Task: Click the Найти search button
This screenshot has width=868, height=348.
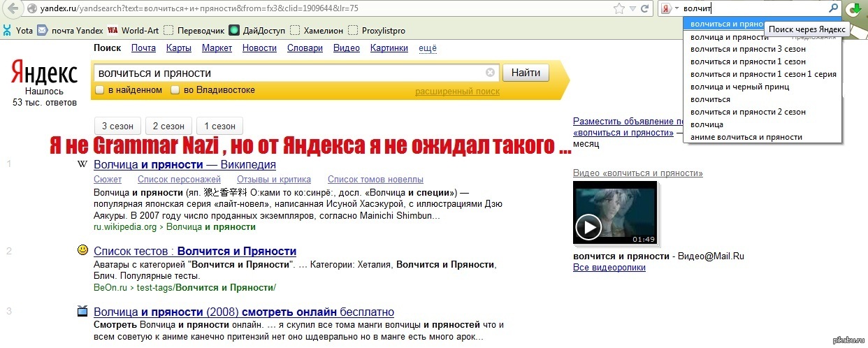Action: (x=526, y=73)
